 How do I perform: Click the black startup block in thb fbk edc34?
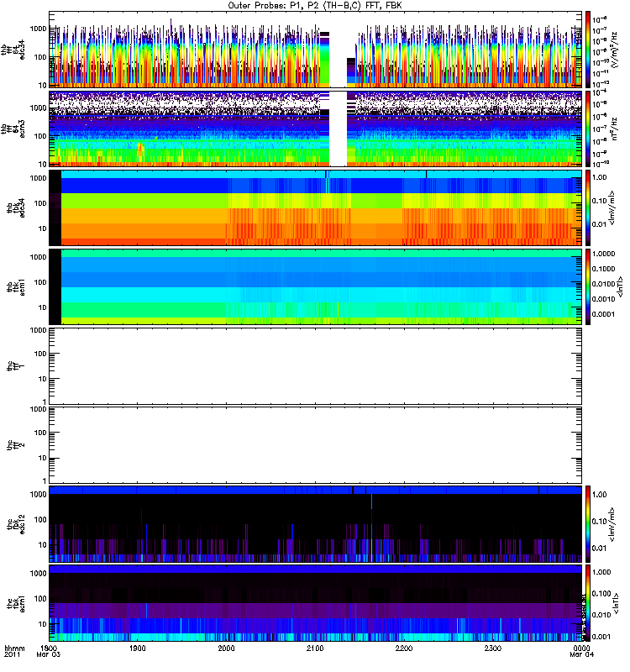click(55, 207)
